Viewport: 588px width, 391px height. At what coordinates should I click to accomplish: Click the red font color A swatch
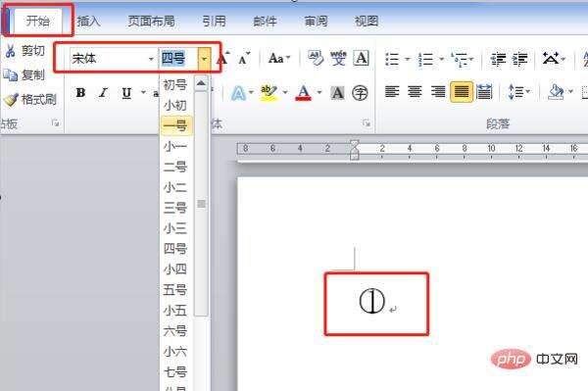(x=304, y=93)
